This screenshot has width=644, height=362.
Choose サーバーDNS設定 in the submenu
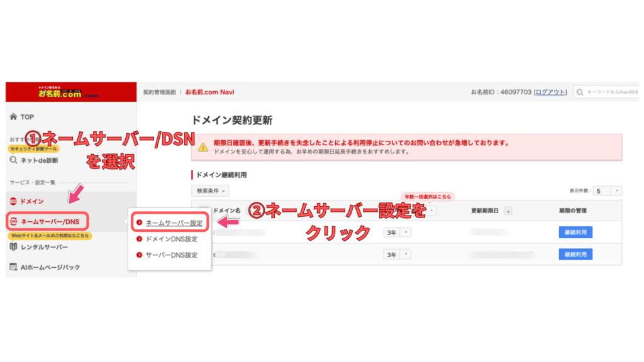click(x=171, y=255)
